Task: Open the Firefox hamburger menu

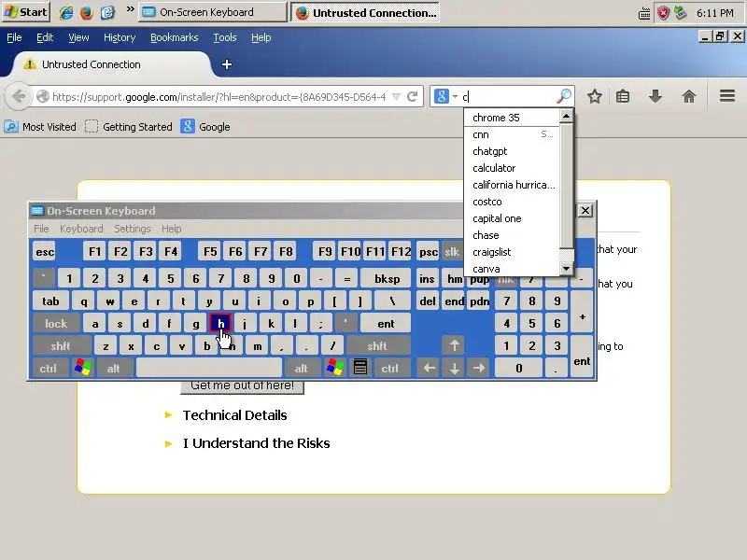Action: pyautogui.click(x=727, y=96)
